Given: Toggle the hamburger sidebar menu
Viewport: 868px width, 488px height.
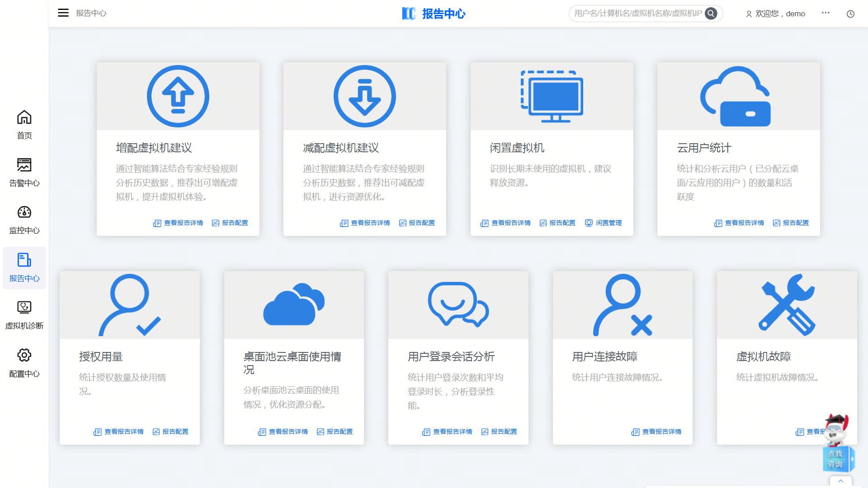Looking at the screenshot, I should click(x=63, y=13).
